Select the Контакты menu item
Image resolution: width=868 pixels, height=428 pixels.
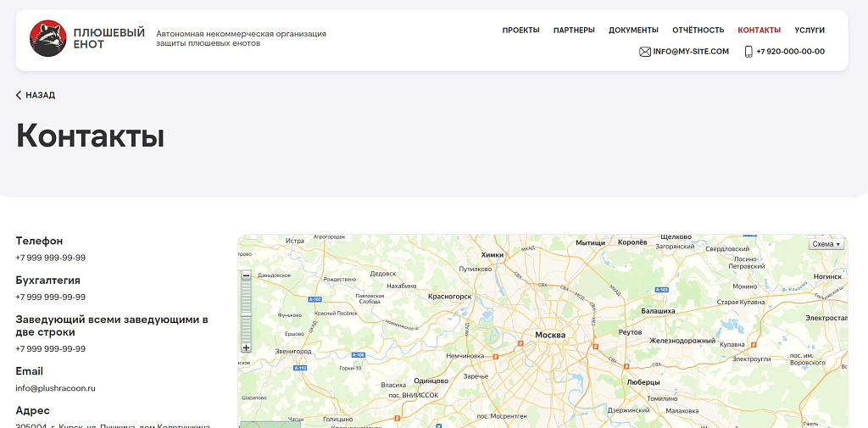pos(759,31)
